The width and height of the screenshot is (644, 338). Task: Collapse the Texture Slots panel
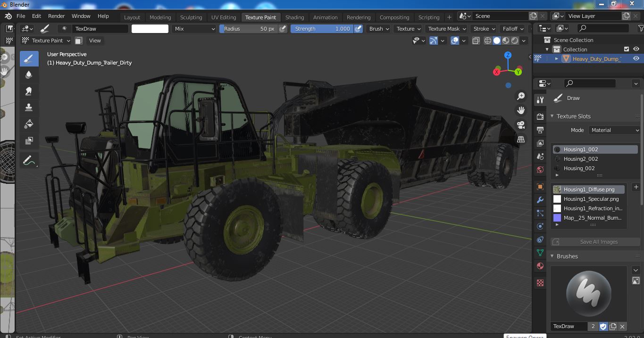[x=552, y=116]
